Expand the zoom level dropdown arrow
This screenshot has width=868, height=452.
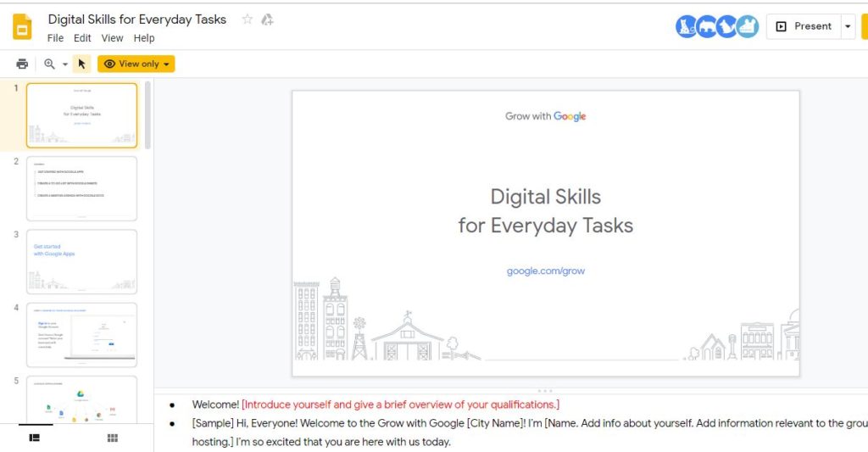coord(64,64)
